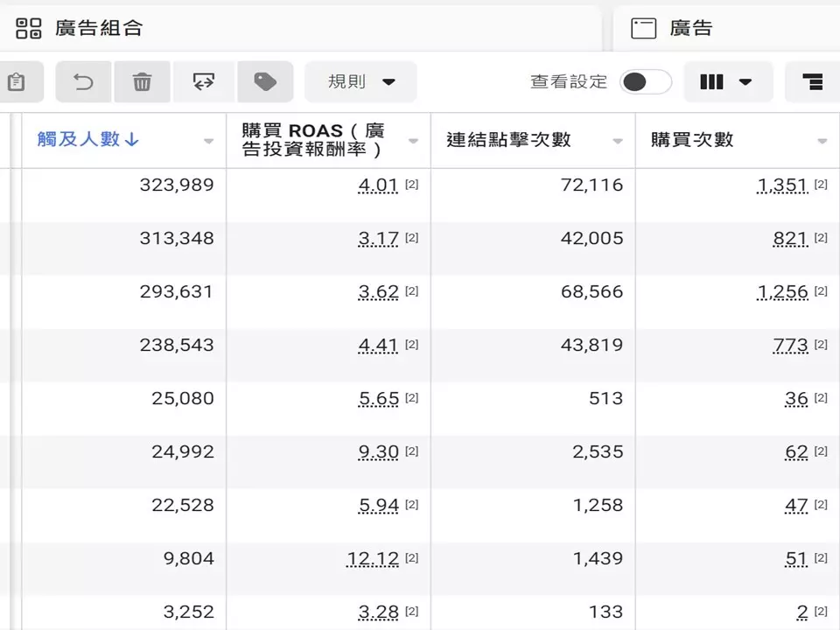Click the breakdown icon on the far right
Image resolution: width=840 pixels, height=630 pixels.
click(812, 81)
